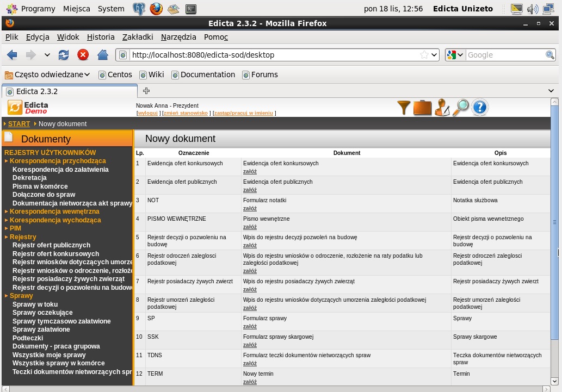Open the address bar URL dropdown

[x=434, y=55]
